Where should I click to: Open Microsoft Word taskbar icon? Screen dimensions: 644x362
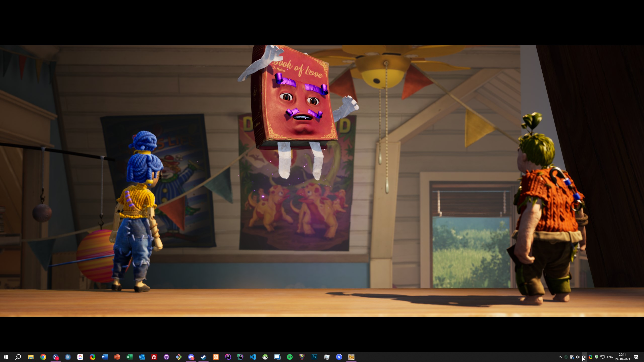click(105, 357)
